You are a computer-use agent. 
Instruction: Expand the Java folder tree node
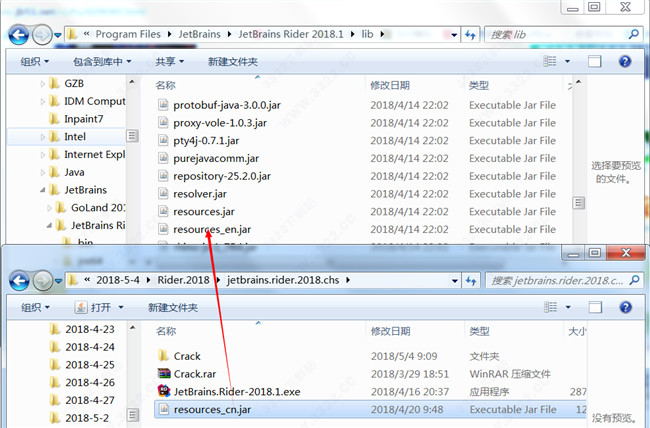43,173
